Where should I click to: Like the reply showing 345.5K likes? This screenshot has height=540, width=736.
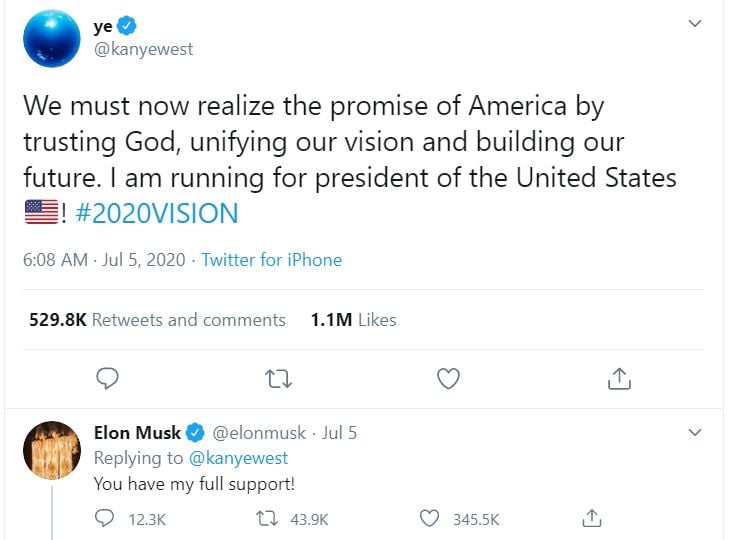(x=430, y=518)
